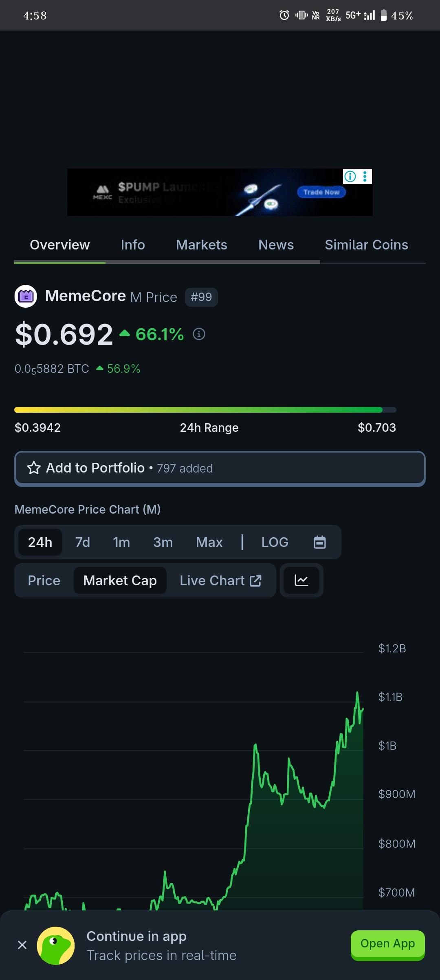
Task: Select the 7d time range
Action: [x=83, y=542]
